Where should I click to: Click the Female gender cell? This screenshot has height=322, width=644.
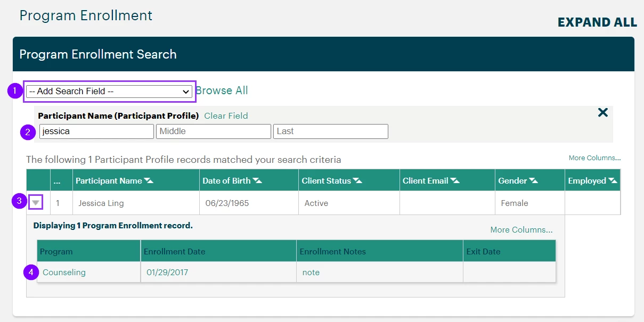529,203
